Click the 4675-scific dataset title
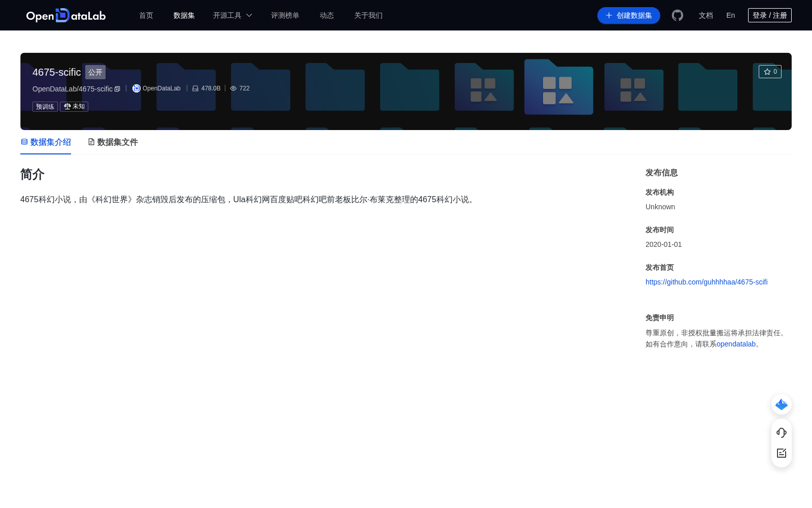 tap(57, 72)
